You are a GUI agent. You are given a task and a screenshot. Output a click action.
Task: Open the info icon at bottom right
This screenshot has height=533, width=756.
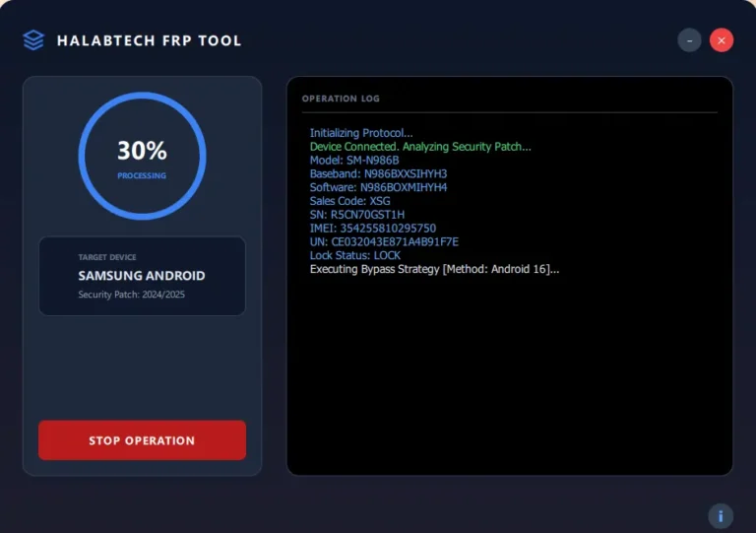721,516
